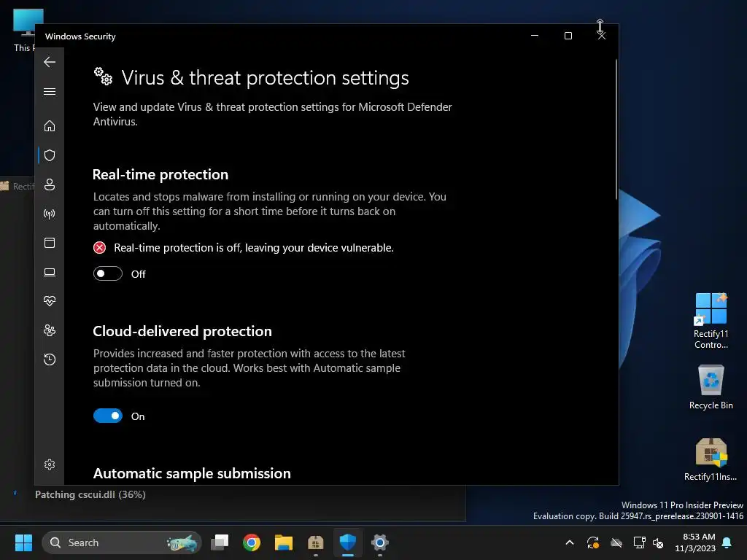Show hidden system tray icons
Image resolution: width=747 pixels, height=560 pixels.
[x=569, y=542]
